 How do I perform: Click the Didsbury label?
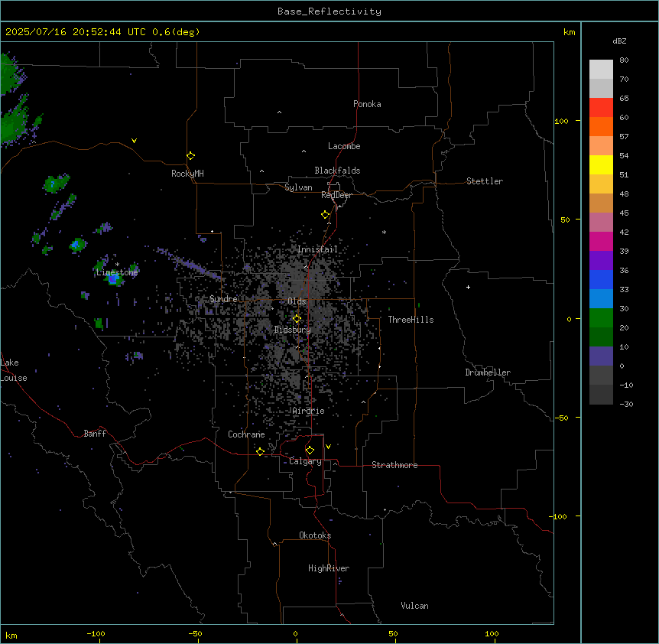293,330
